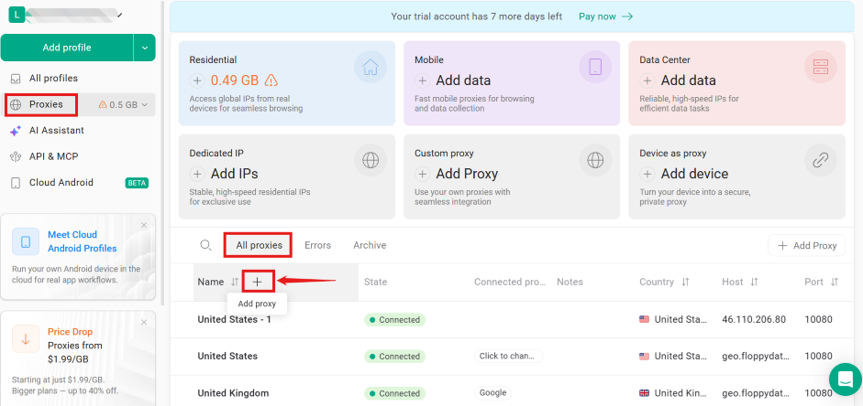Click the Proxies globe icon
This screenshot has height=406, width=863.
(16, 105)
